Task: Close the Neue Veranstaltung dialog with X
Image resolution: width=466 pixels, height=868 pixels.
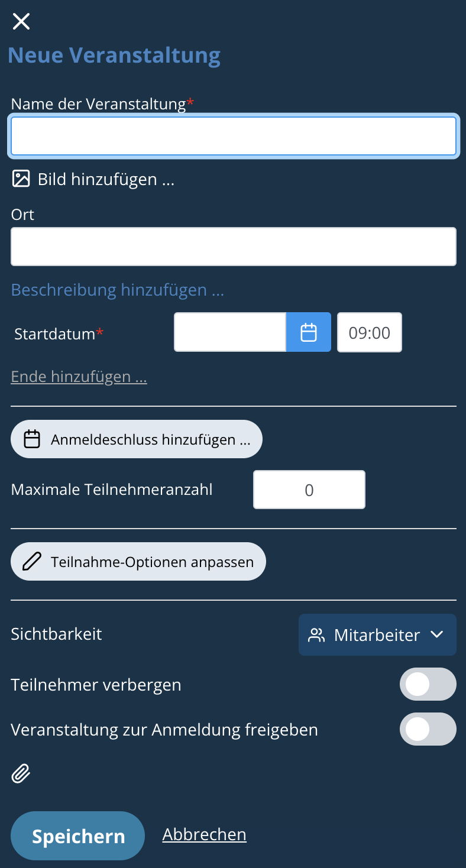Action: pos(21,22)
